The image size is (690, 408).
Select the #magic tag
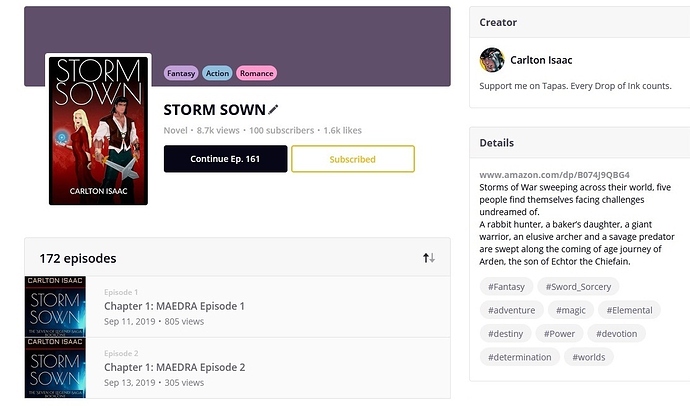click(x=571, y=310)
